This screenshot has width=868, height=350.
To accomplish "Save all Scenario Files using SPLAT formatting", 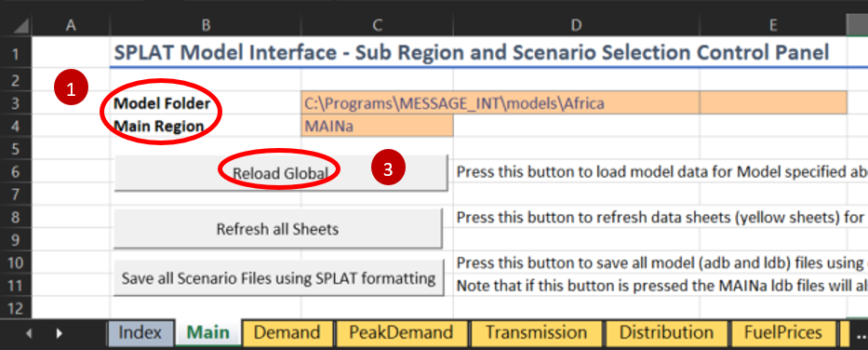I will coord(278,277).
